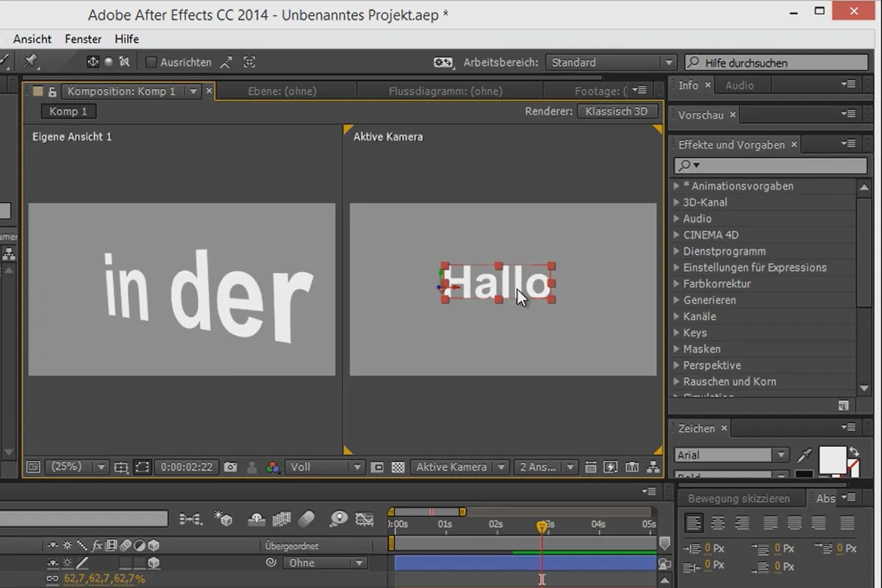Swap fill and stroke colors
The width and height of the screenshot is (882, 588).
click(853, 451)
